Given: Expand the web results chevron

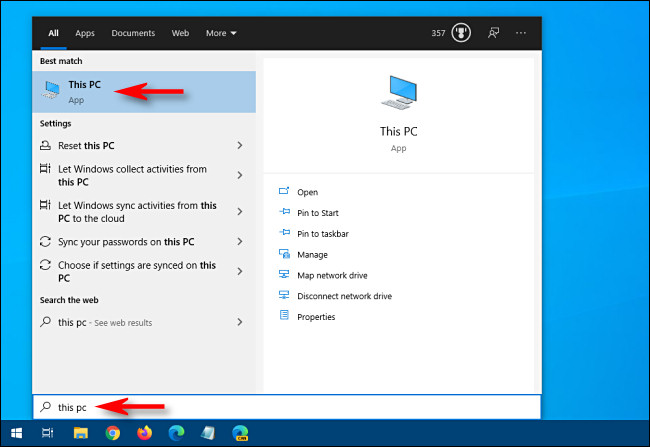Looking at the screenshot, I should tap(240, 322).
